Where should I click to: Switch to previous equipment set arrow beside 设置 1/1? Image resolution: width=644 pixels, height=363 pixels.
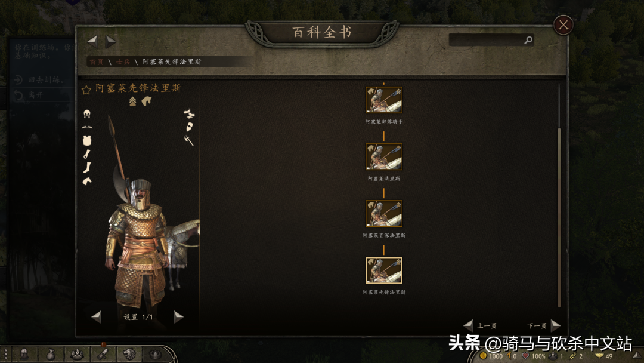click(x=97, y=317)
